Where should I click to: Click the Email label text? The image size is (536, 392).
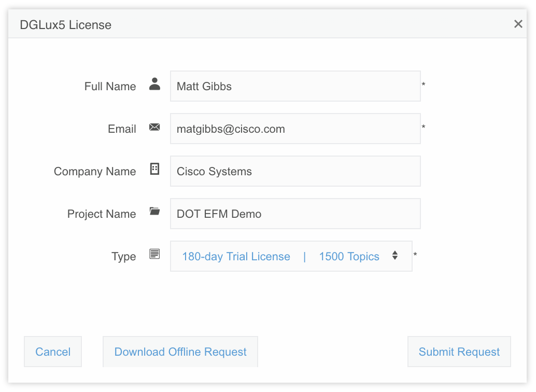pyautogui.click(x=122, y=129)
